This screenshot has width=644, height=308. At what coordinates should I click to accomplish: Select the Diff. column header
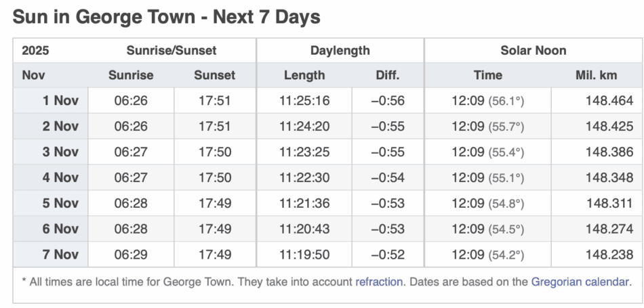(388, 75)
